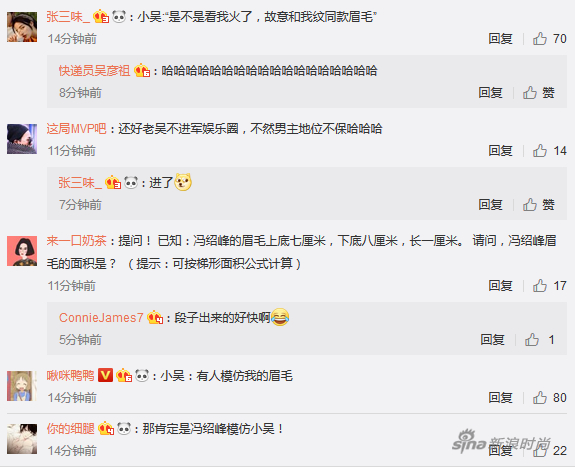Click the red V badge beside 啾咪鸭鸭
Viewport: 575px width, 467px height.
(x=105, y=375)
